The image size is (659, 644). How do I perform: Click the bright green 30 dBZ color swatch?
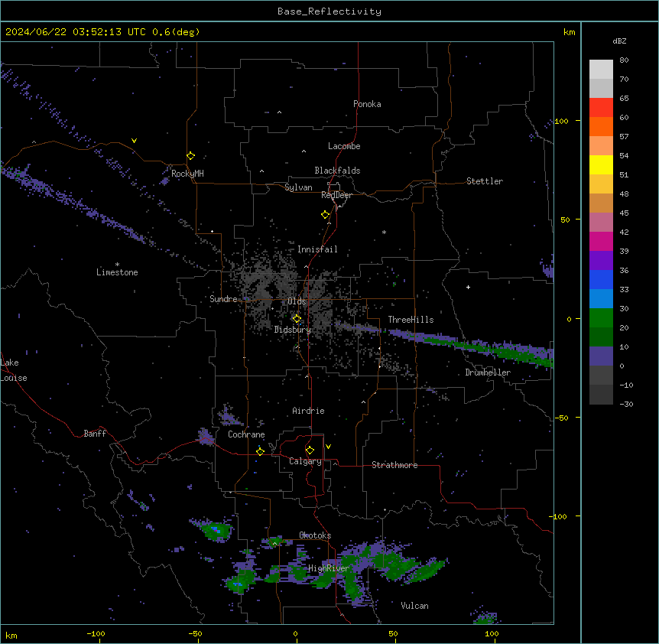click(601, 318)
